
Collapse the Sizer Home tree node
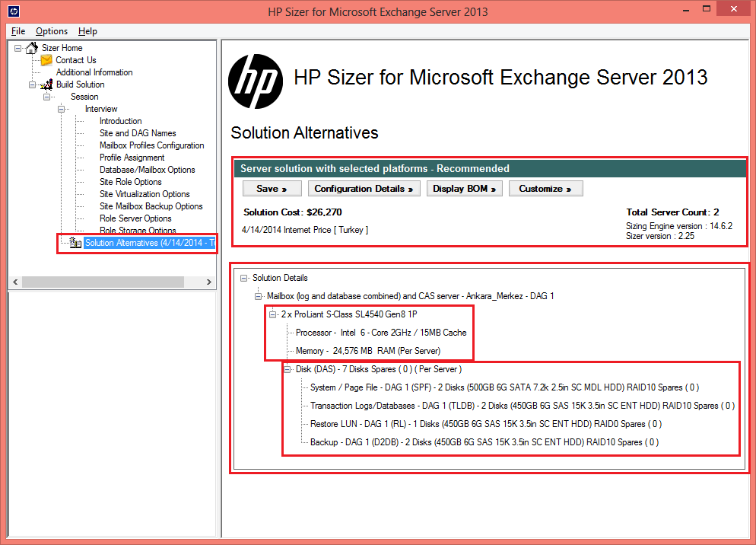point(17,48)
